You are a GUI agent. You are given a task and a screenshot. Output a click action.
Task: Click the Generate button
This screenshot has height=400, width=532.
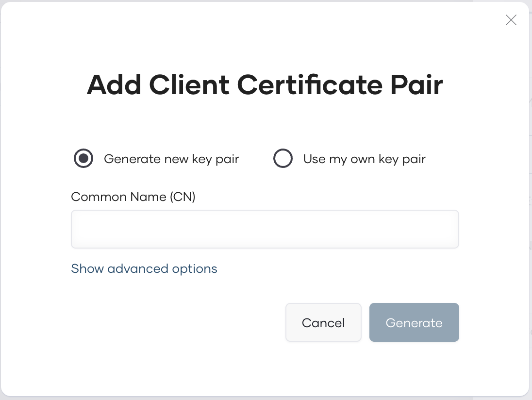coord(414,323)
